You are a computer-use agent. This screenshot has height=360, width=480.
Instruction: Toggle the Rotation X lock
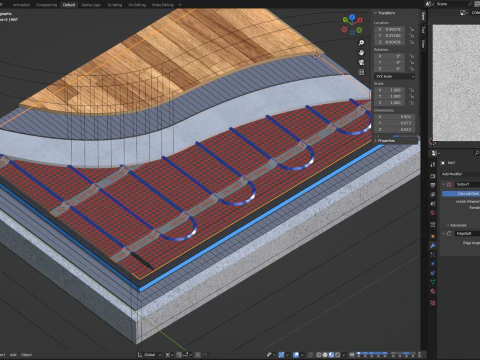[411, 56]
